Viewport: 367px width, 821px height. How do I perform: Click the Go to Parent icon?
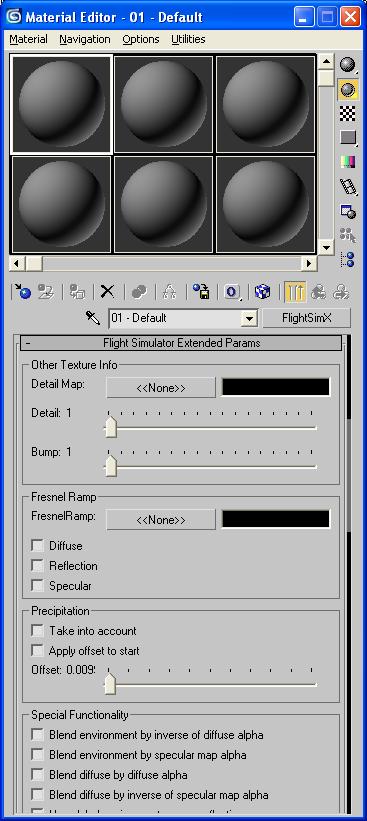pos(318,292)
